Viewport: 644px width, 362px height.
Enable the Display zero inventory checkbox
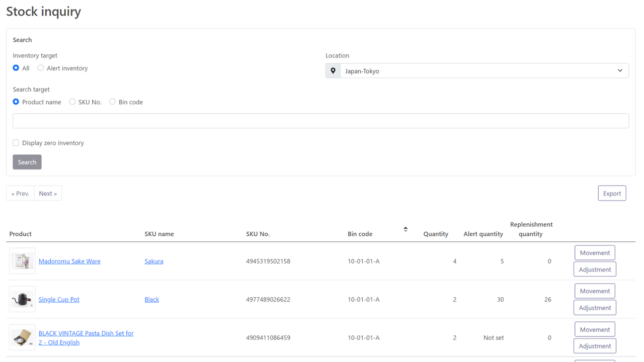[x=16, y=142]
